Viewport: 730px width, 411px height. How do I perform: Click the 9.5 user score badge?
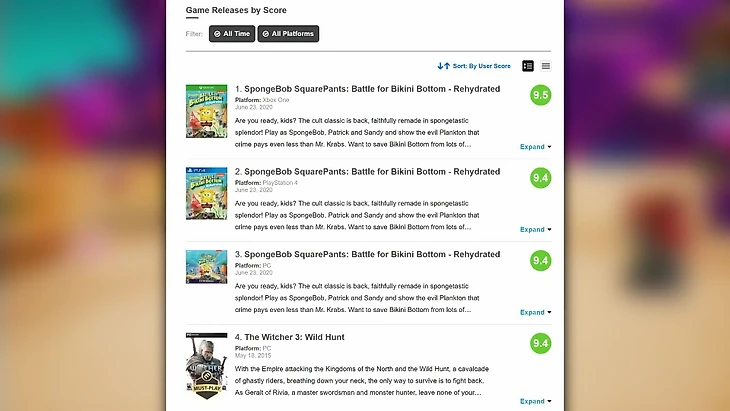pos(541,95)
